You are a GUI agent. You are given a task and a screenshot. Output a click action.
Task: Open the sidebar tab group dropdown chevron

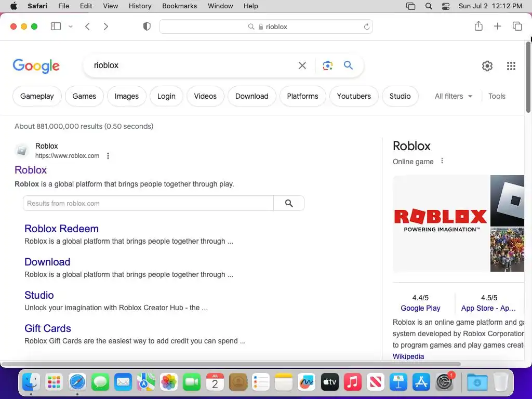(71, 26)
